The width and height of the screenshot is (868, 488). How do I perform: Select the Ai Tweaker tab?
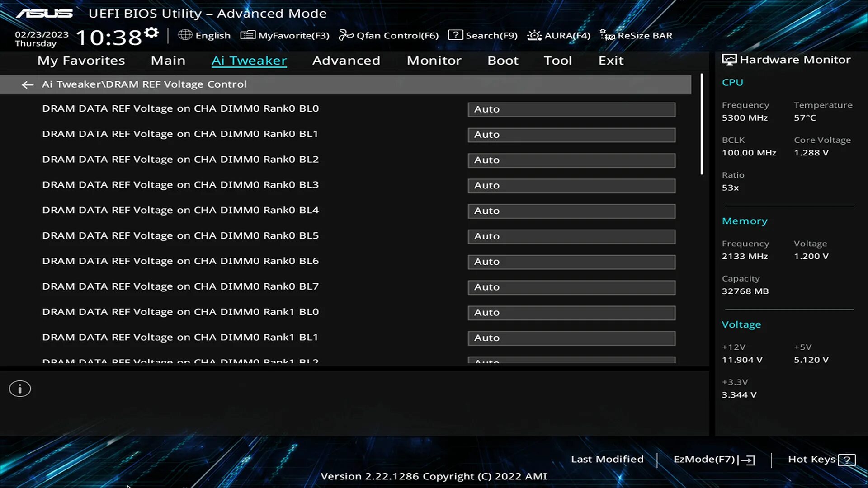249,60
